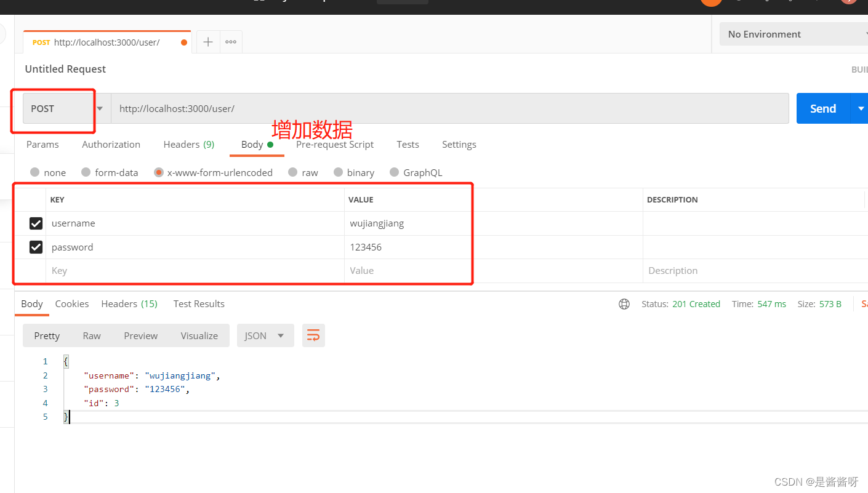Click the Send button

(x=823, y=108)
